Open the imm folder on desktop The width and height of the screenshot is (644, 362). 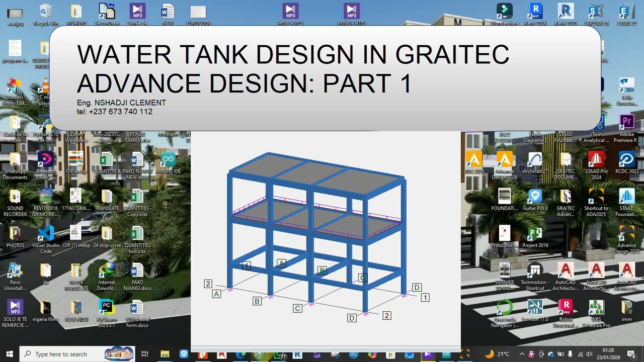[x=627, y=310]
